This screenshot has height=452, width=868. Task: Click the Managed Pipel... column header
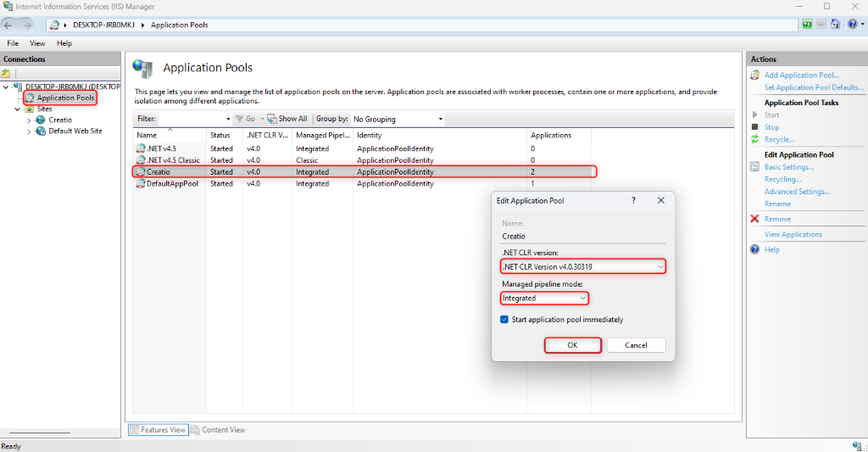(322, 135)
